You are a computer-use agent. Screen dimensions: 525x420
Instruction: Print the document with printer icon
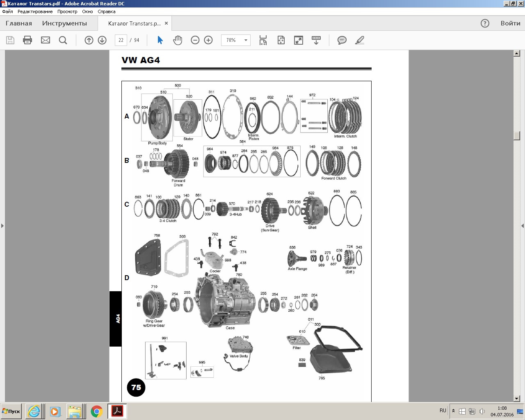pos(27,40)
